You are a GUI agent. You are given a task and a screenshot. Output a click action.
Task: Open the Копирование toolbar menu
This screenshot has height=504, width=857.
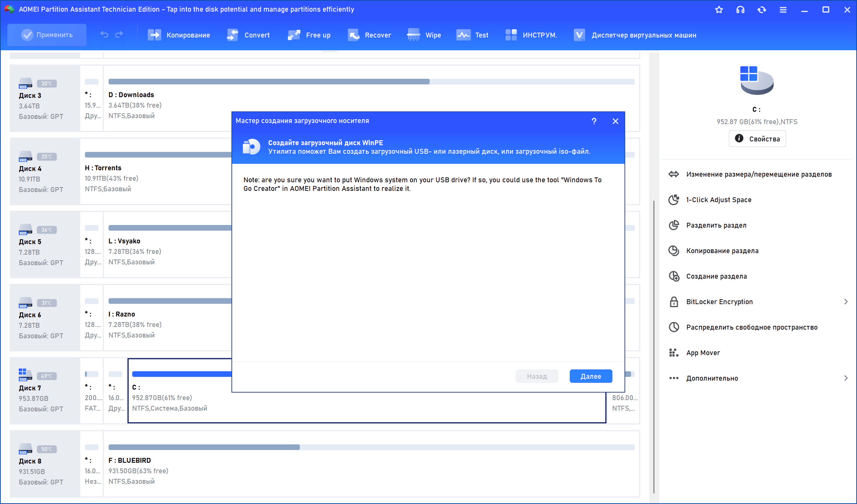coord(179,35)
